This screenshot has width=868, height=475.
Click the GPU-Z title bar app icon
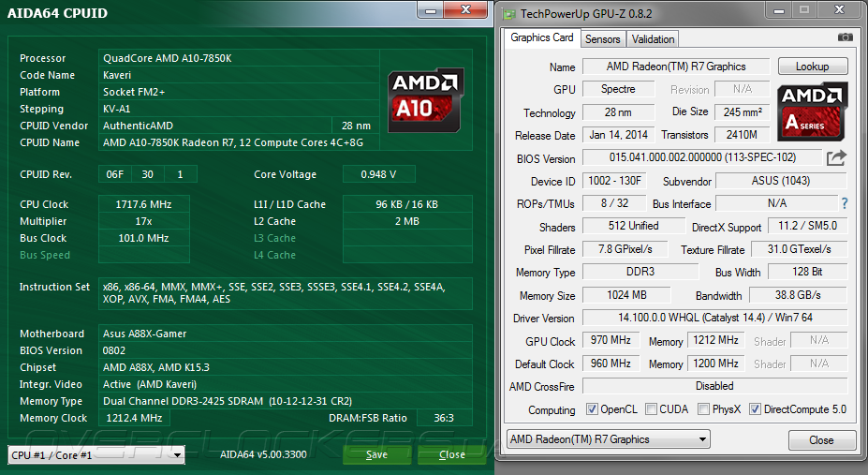click(508, 14)
